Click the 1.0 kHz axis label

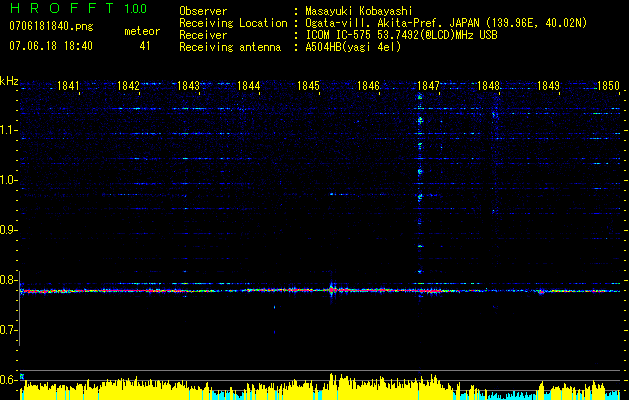coord(8,180)
